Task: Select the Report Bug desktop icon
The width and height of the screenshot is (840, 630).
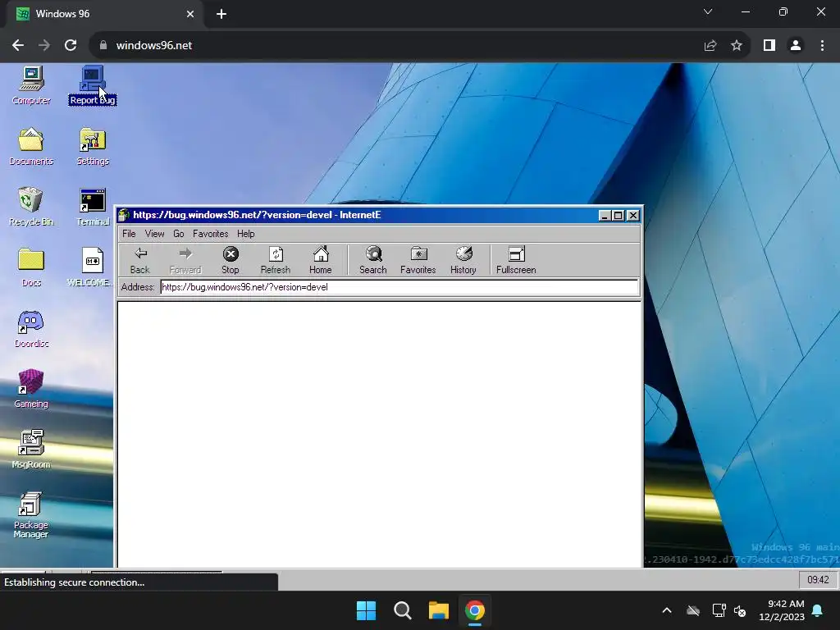Action: [x=92, y=84]
